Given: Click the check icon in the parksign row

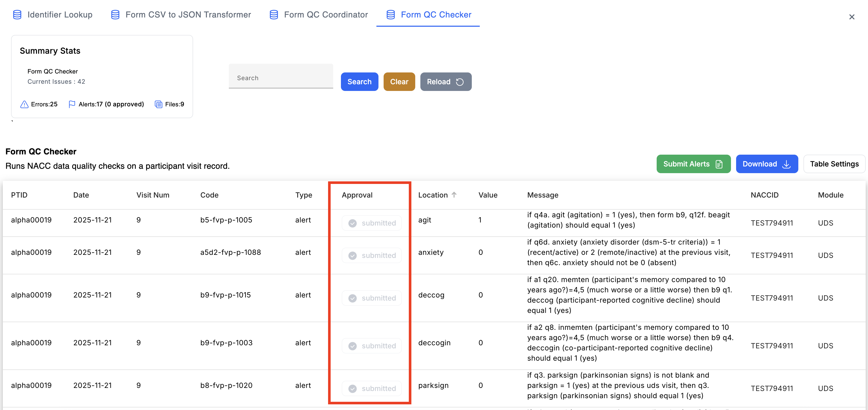Looking at the screenshot, I should (x=352, y=389).
